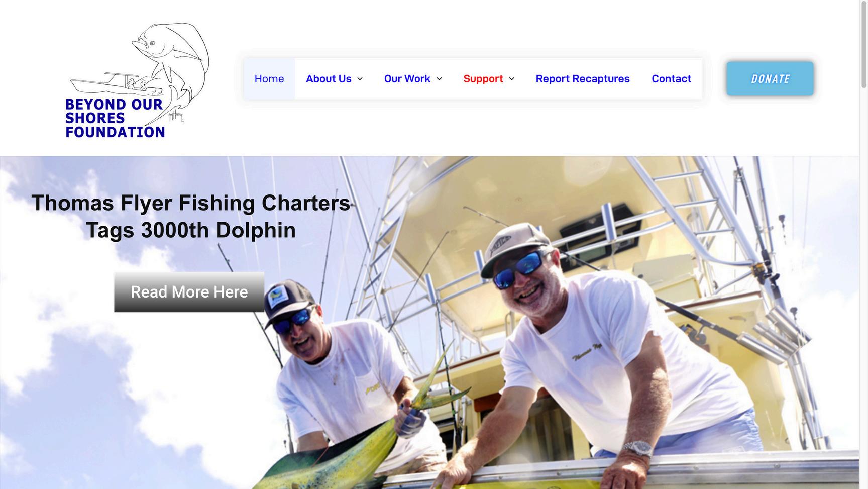Open the Home menu item

[x=269, y=79]
